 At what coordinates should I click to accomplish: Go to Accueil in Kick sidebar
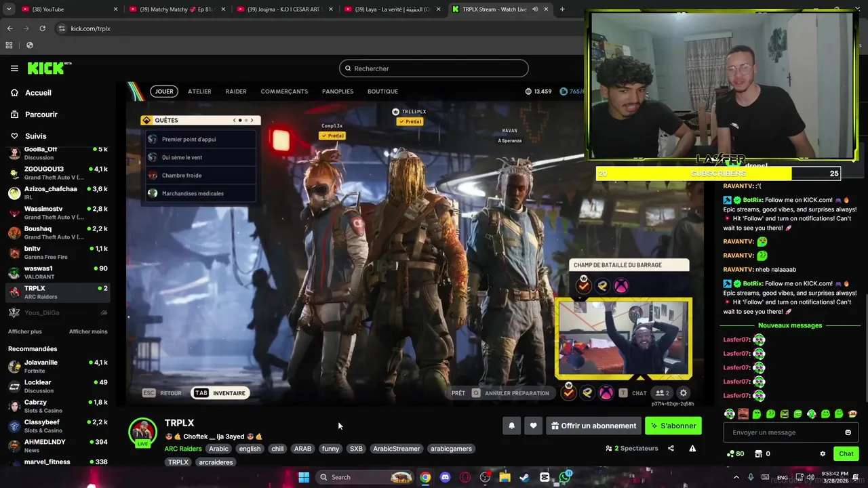click(38, 93)
